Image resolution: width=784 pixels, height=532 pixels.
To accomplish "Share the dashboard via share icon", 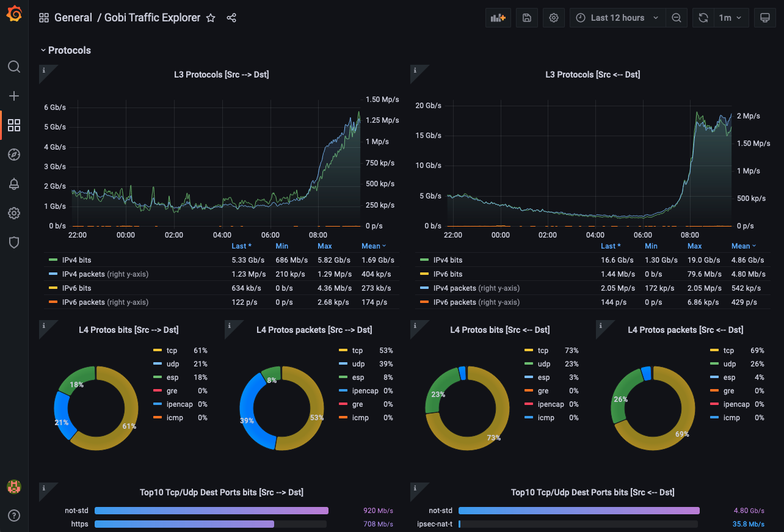I will coord(231,18).
